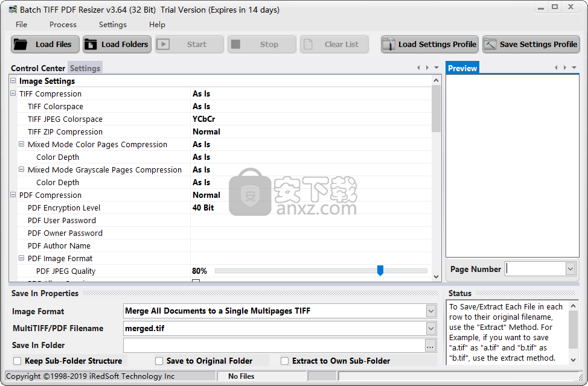Switch to the Settings tab
This screenshot has height=386, width=588.
tap(85, 68)
